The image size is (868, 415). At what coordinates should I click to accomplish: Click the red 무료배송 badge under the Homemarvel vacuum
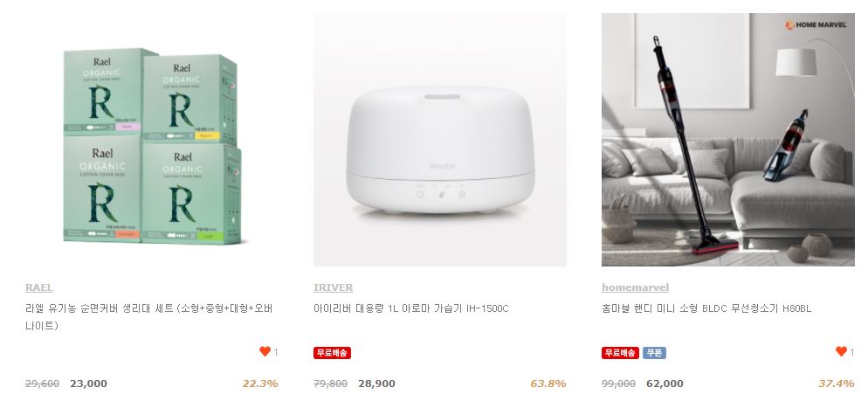tap(621, 353)
